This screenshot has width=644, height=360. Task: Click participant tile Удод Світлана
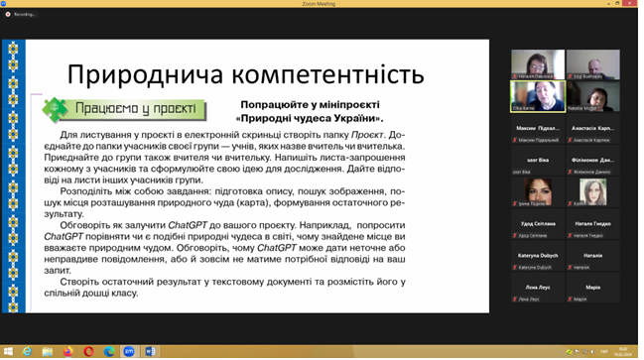pos(538,224)
